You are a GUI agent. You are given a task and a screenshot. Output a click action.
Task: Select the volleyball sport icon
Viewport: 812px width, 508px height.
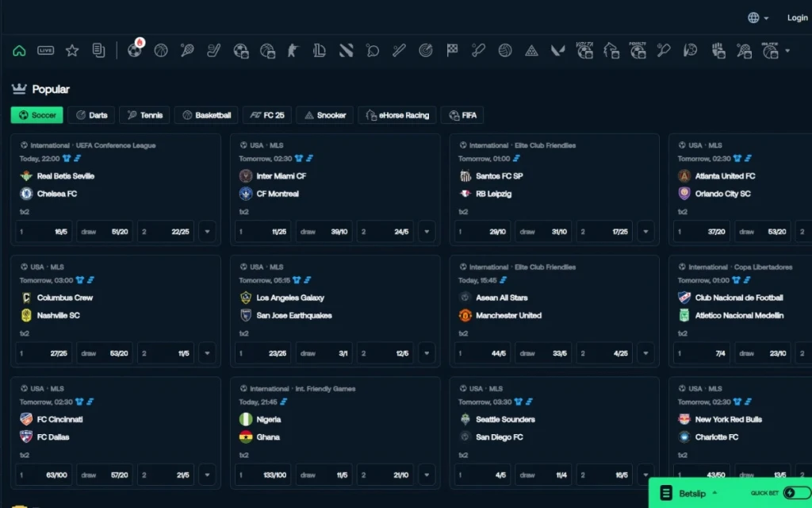tap(505, 50)
